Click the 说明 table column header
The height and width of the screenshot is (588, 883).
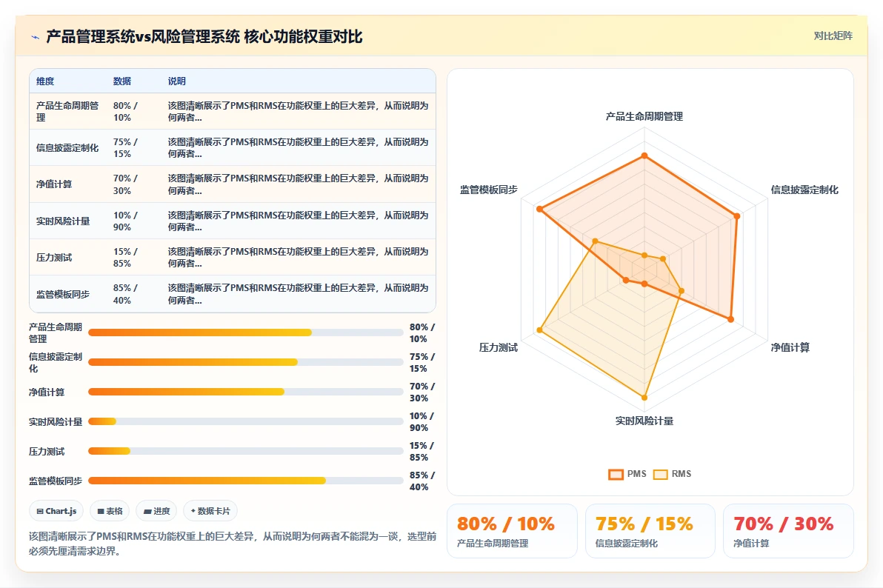(176, 81)
